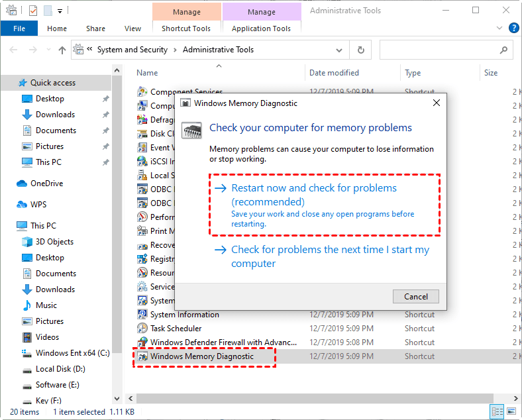This screenshot has width=522, height=420.
Task: Open the Home ribbon tab
Action: [x=56, y=28]
